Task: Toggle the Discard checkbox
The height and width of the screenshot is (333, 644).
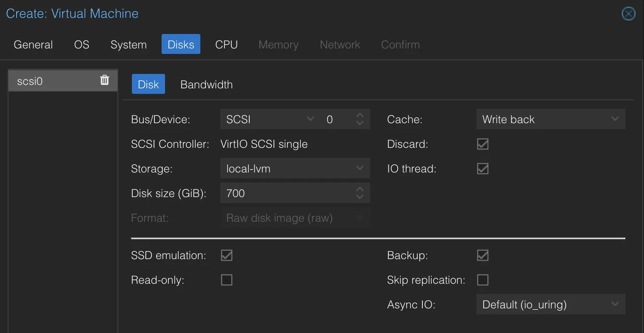Action: (x=483, y=144)
